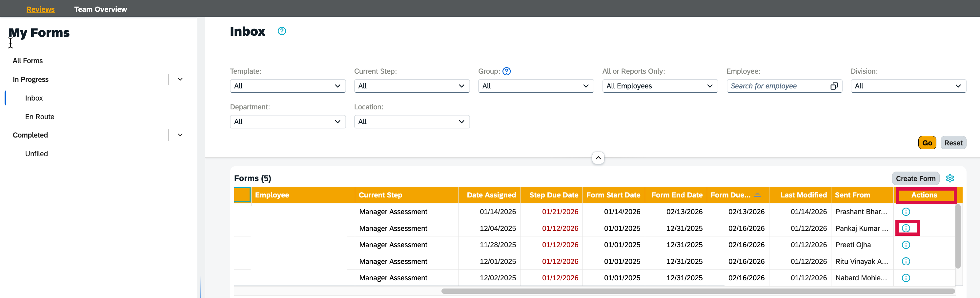The height and width of the screenshot is (298, 980).
Task: Click the Group help question icon
Action: [x=506, y=71]
